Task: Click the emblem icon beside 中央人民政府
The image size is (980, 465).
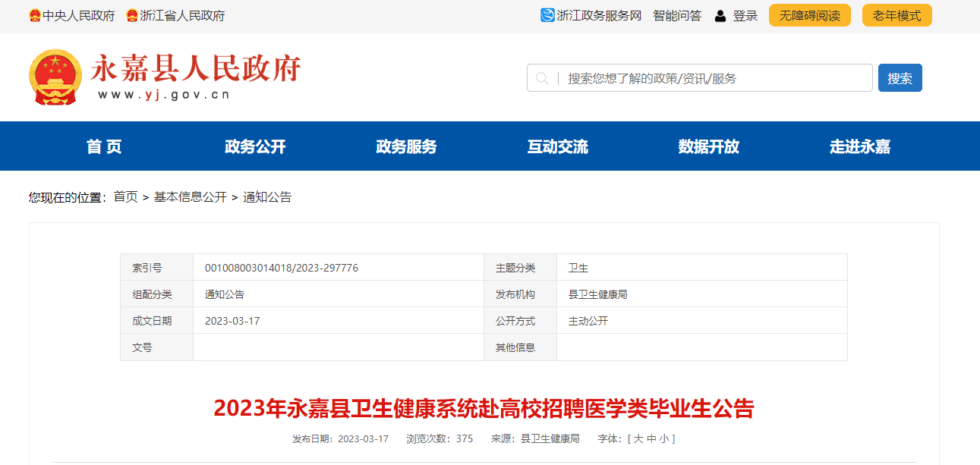Action: click(x=35, y=16)
